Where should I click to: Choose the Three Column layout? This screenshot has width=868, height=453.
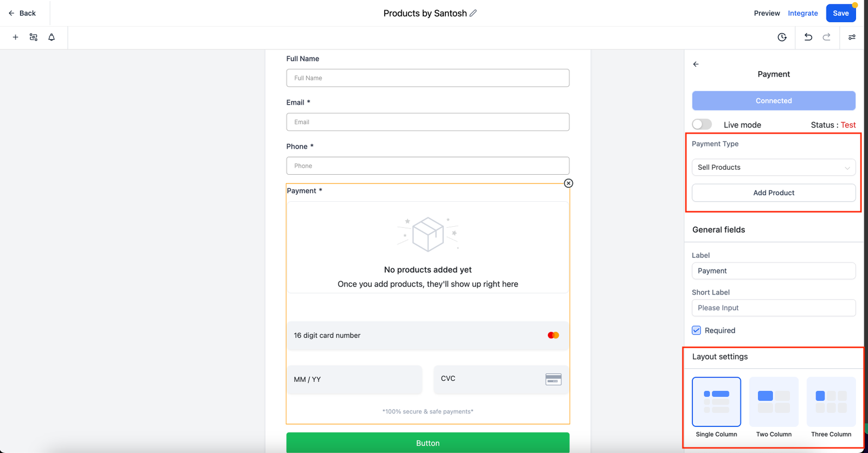pos(831,402)
